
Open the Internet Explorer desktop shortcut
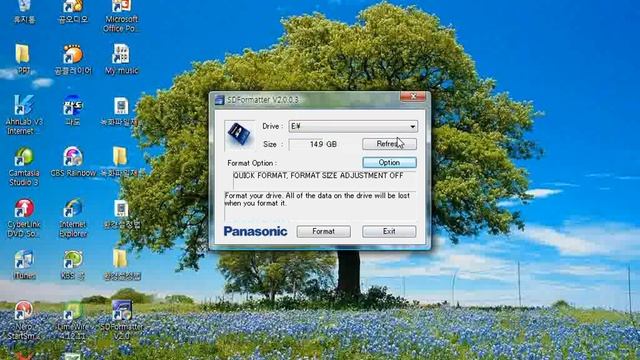[73, 218]
